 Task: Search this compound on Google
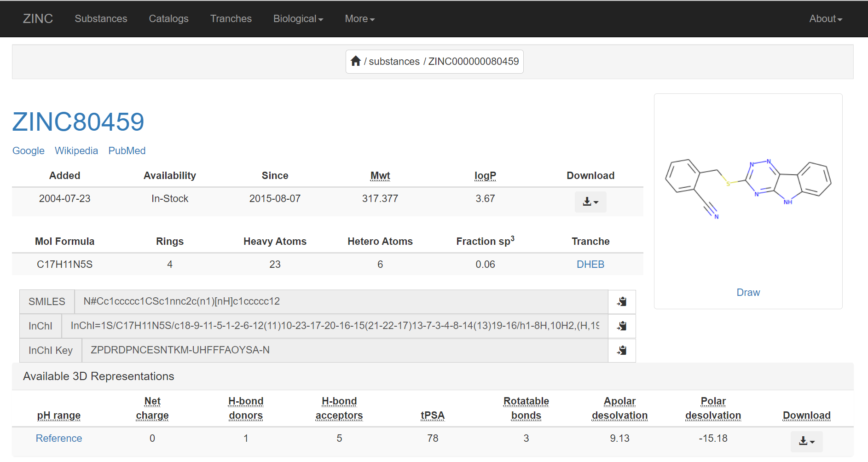point(29,151)
